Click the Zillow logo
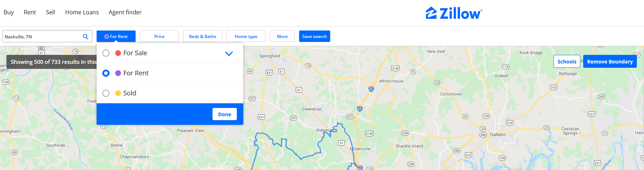Screen dimensions: 644x170 (x=454, y=13)
